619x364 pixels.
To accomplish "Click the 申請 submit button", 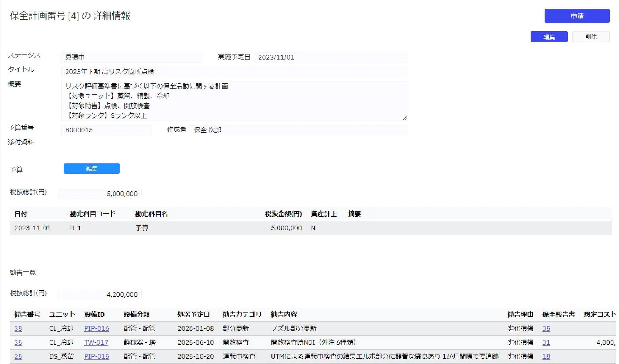I will tap(577, 16).
